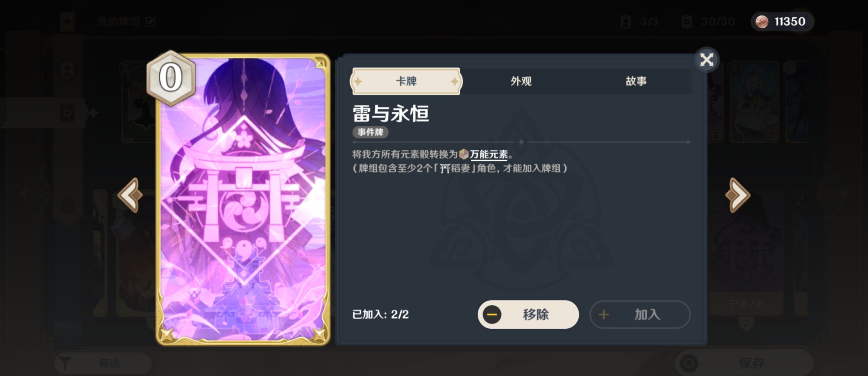Click the filter funnel icon
This screenshot has height=376, width=868.
pos(65,363)
